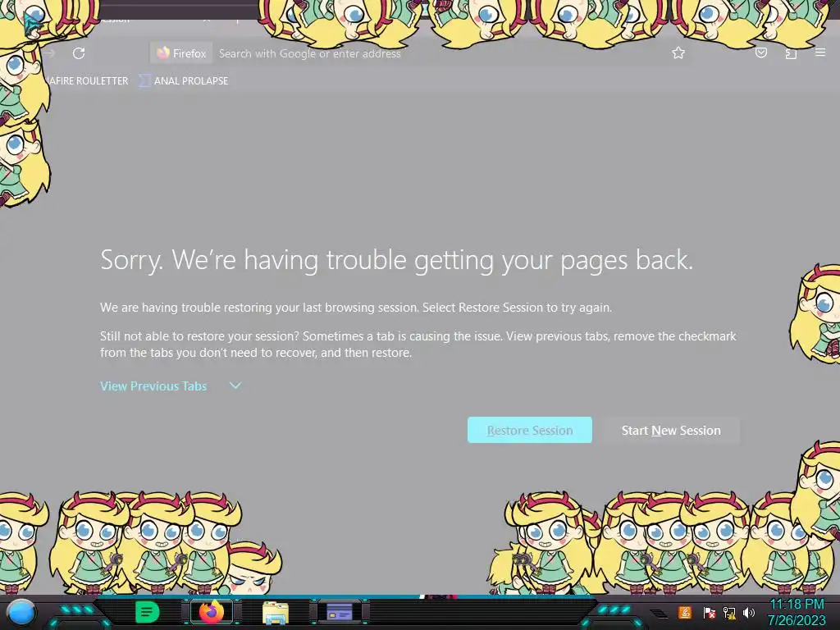
Task: Reload the page with the refresh icon
Action: coord(79,53)
